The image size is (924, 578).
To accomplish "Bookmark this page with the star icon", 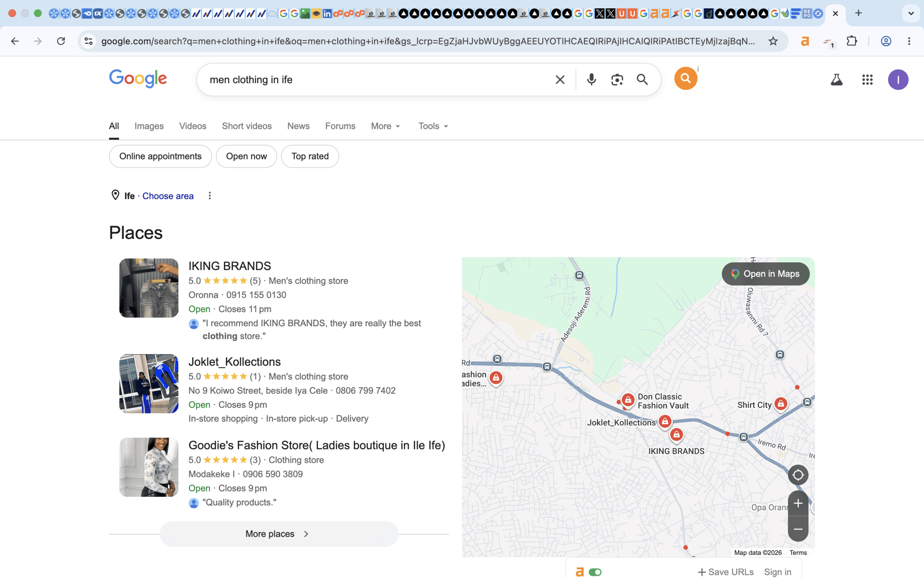I will point(773,41).
